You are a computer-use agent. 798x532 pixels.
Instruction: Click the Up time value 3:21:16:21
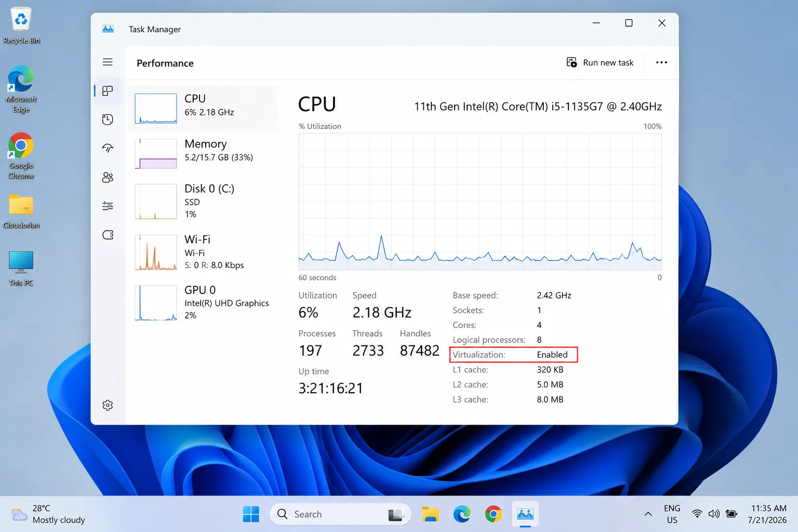tap(330, 388)
